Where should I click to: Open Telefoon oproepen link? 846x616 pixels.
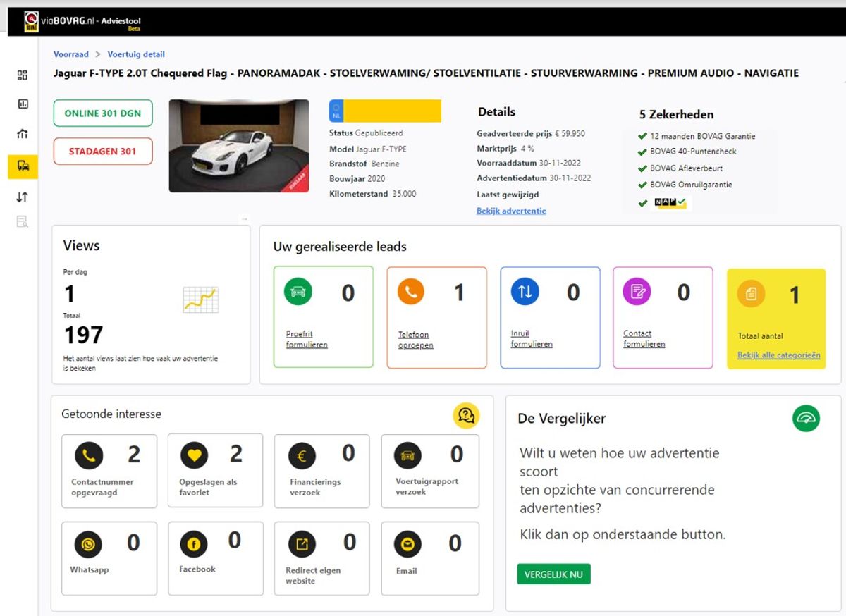pyautogui.click(x=416, y=340)
